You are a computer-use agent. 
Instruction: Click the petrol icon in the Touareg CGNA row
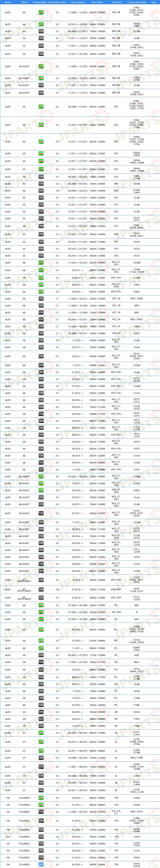(x=41, y=805)
